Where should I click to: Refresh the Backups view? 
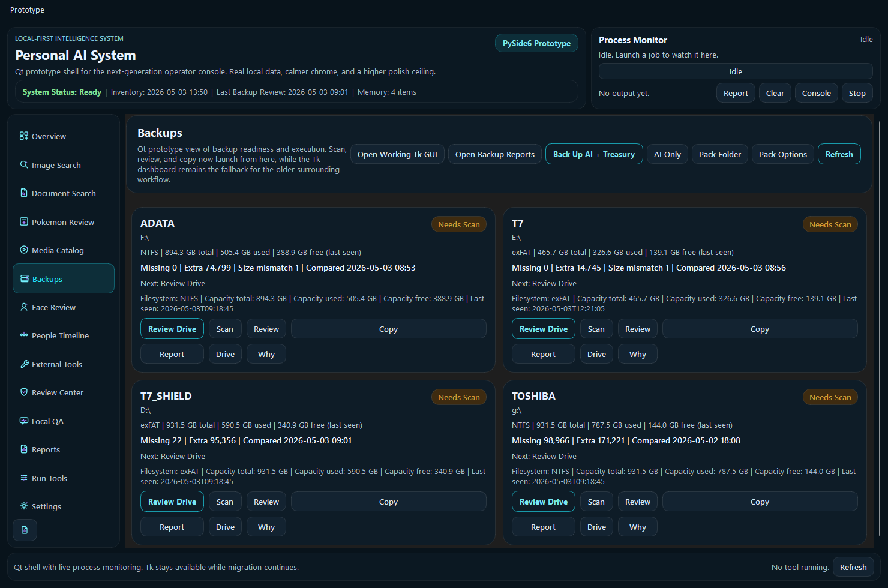(839, 154)
